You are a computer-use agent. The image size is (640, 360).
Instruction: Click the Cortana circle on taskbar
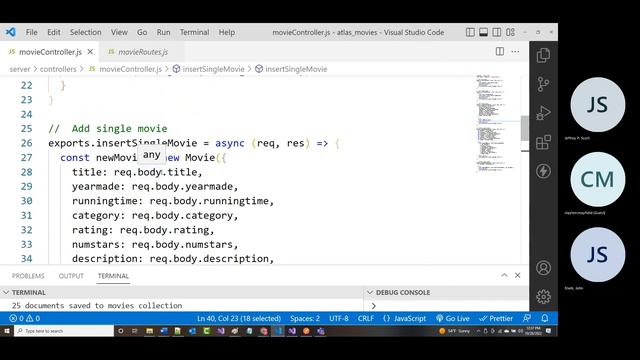pyautogui.click(x=120, y=331)
